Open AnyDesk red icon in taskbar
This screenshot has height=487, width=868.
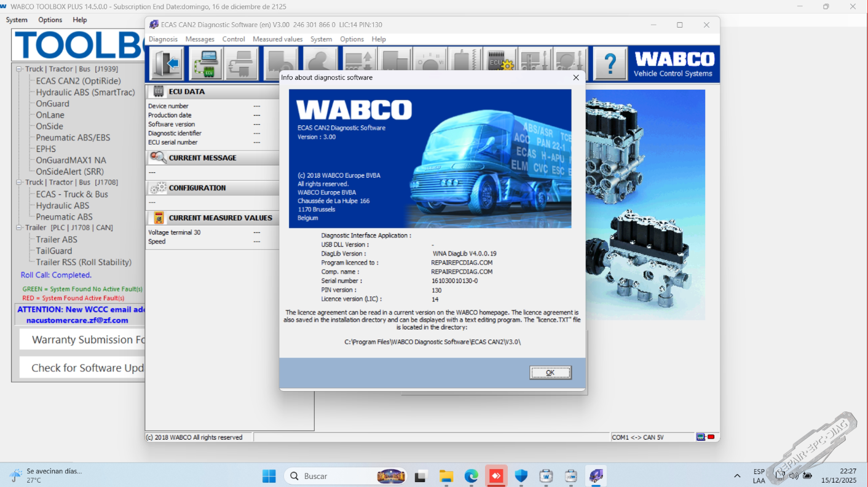click(x=496, y=476)
